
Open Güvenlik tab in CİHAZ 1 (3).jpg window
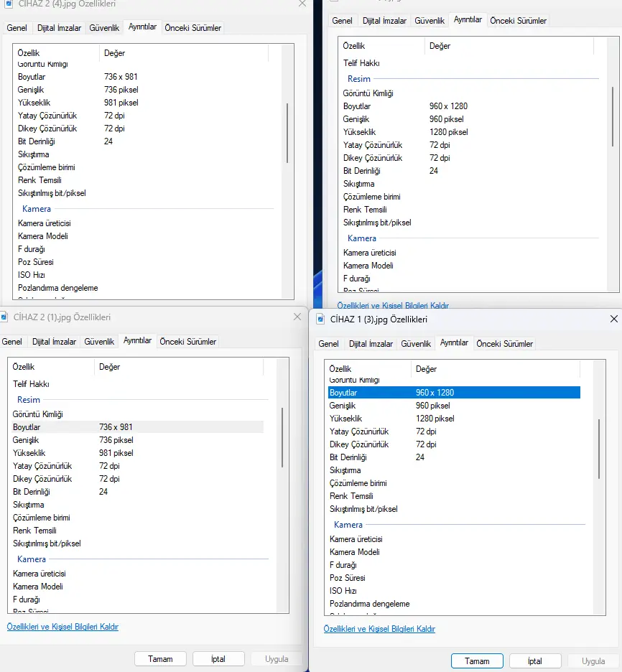(x=416, y=344)
